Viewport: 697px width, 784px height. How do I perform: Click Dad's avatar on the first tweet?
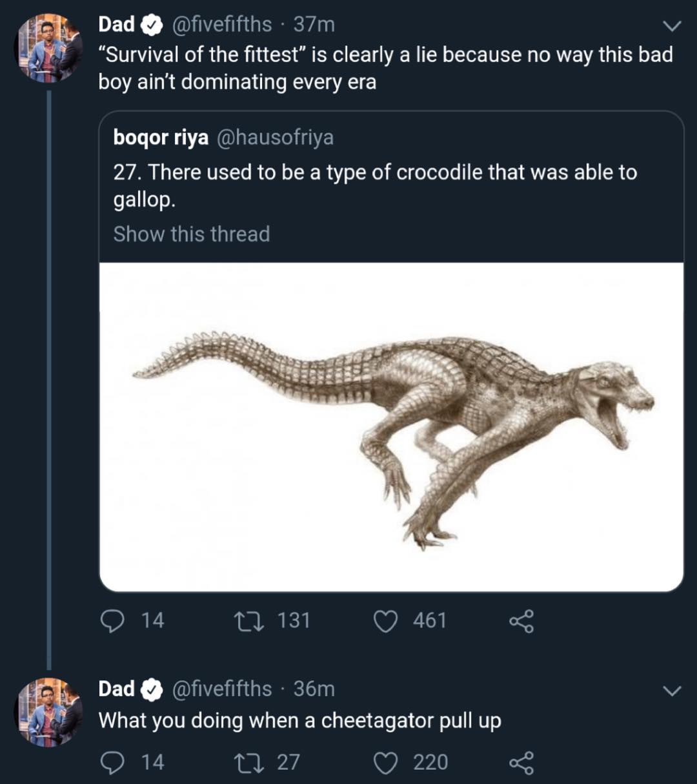tap(49, 49)
